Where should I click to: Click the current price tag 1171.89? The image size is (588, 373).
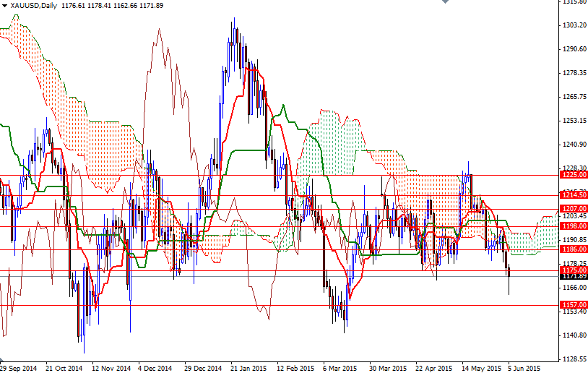(572, 276)
